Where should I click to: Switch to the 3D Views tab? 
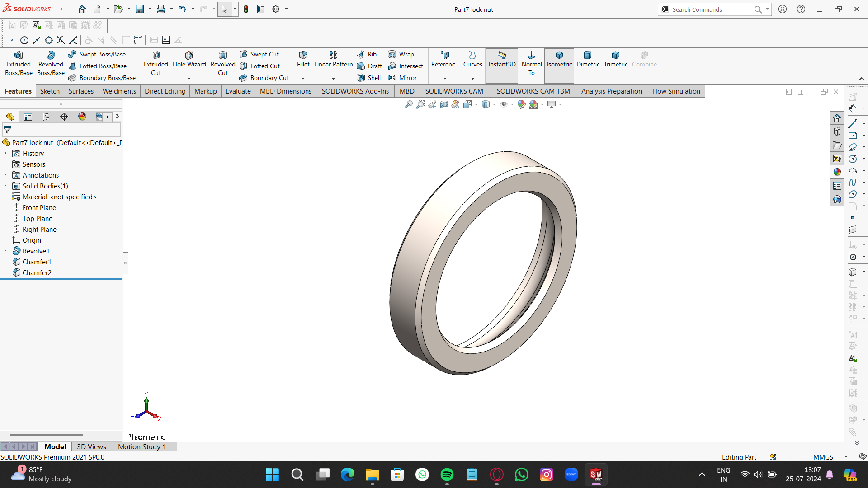coord(91,446)
